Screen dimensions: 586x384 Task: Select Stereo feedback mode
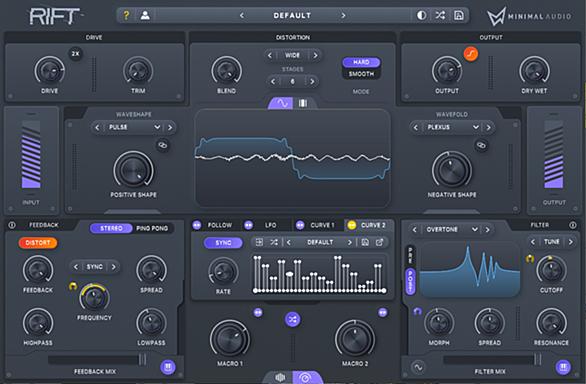(x=111, y=228)
